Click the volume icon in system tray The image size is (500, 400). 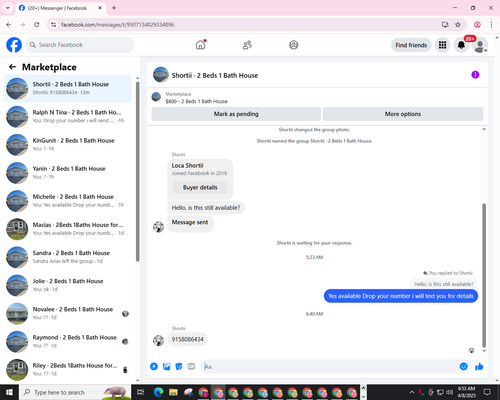pos(450,392)
